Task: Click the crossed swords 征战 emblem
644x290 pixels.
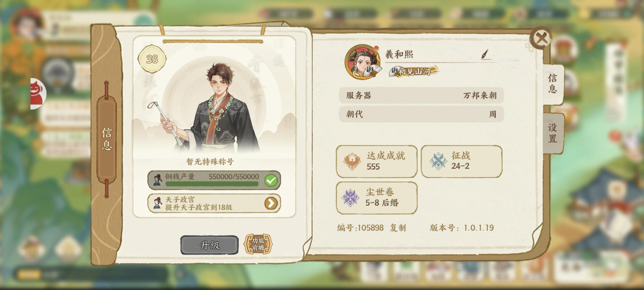Action: (x=438, y=161)
